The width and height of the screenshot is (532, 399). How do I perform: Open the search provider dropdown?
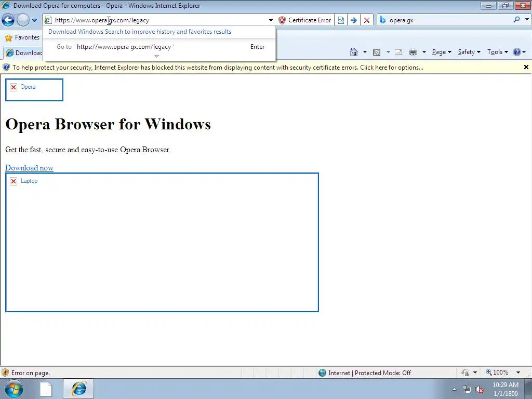click(x=527, y=20)
